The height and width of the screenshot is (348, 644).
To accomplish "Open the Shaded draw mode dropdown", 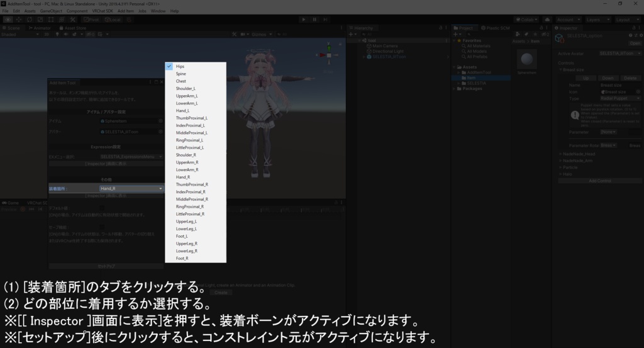I will [19, 35].
